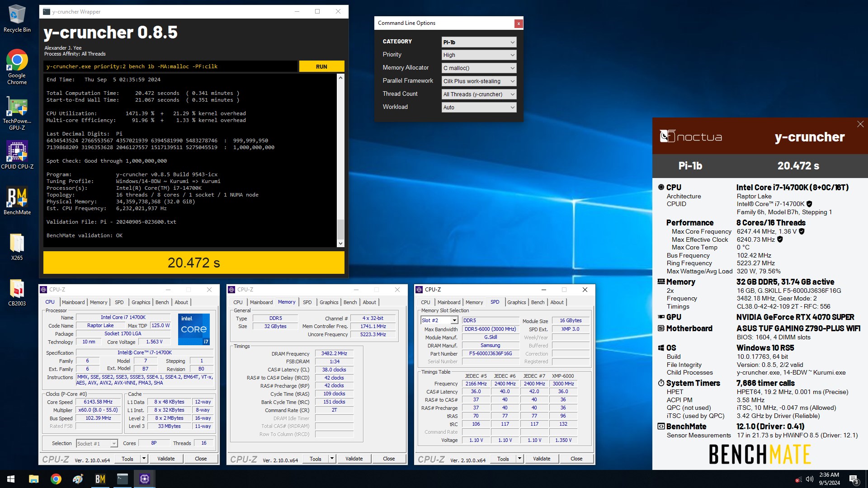Open the Memory Allocator dropdown
Image resolution: width=868 pixels, height=488 pixels.
[479, 68]
